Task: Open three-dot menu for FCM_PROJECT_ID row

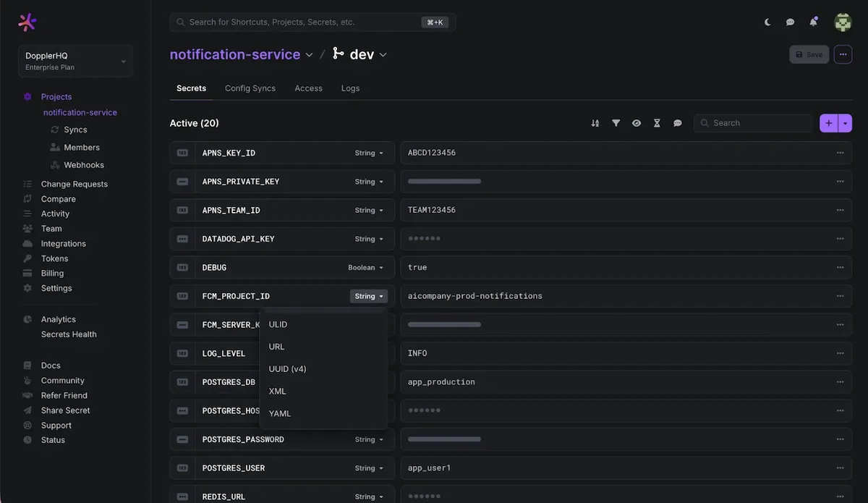Action: (x=840, y=296)
